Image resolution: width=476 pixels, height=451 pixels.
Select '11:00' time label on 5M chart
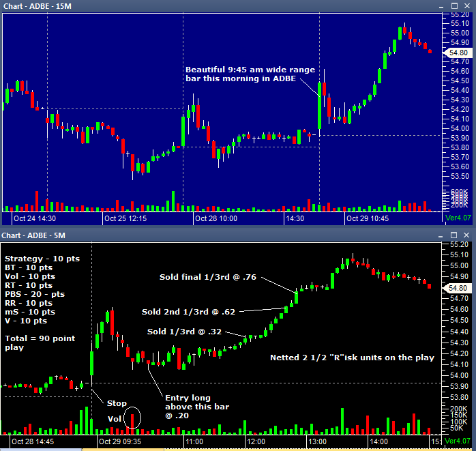pyautogui.click(x=194, y=441)
